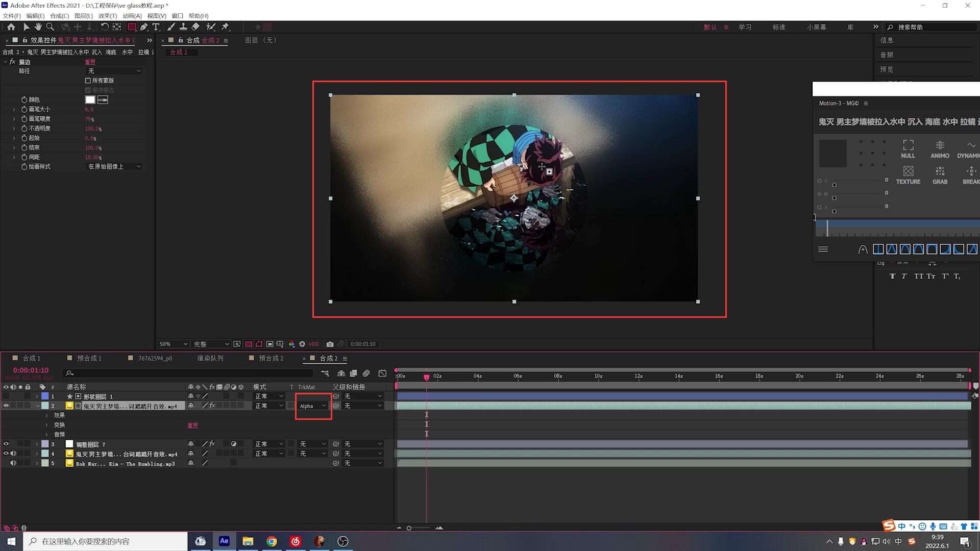Choose the Selection arrow tool

tap(26, 27)
